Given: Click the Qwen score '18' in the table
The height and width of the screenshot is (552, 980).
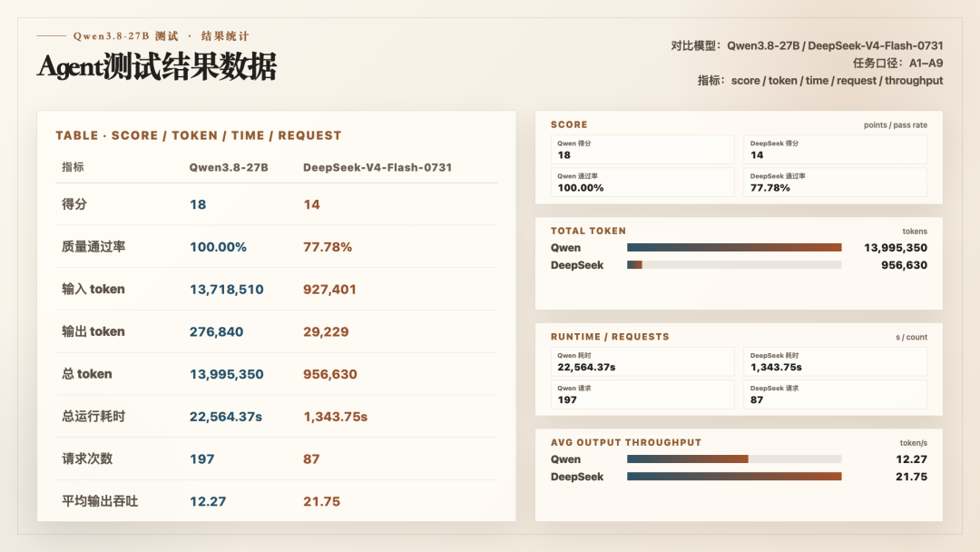Looking at the screenshot, I should click(x=198, y=204).
